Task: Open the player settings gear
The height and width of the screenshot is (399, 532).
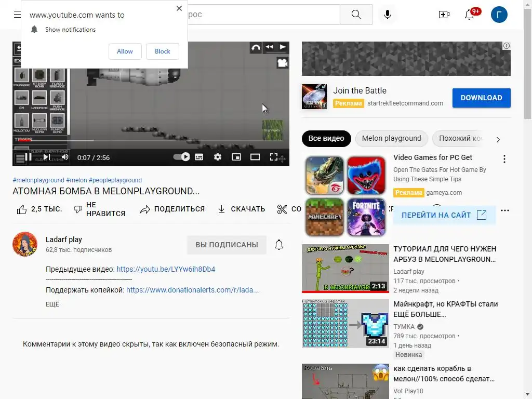Action: point(218,157)
